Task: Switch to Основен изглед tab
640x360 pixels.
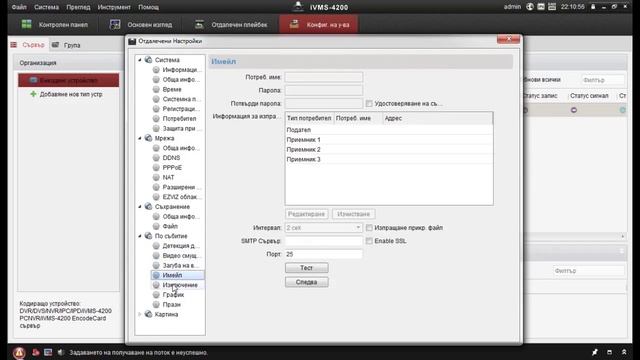Action: (x=141, y=24)
